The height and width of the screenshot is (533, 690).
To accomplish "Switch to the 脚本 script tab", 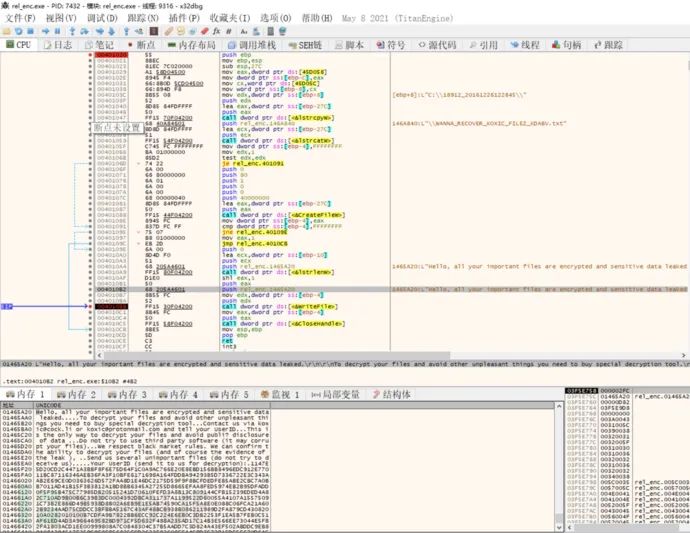I will coord(349,45).
